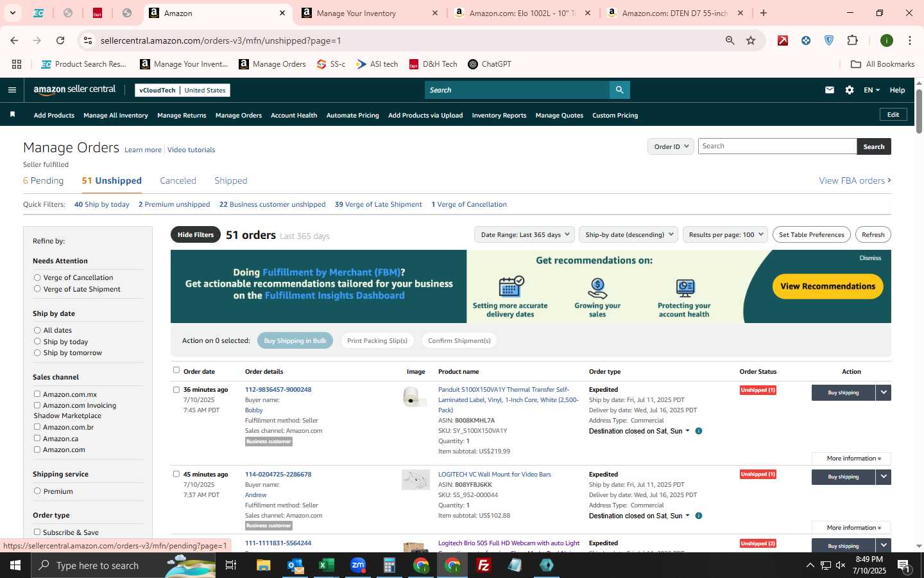Image resolution: width=924 pixels, height=578 pixels.
Task: Click the search magnifier button in header
Action: click(619, 90)
